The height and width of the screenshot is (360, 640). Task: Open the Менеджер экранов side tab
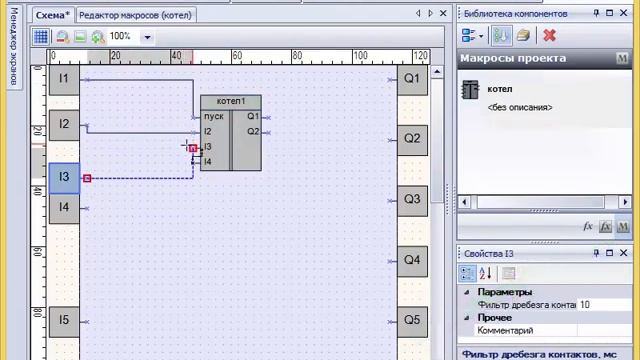click(14, 46)
